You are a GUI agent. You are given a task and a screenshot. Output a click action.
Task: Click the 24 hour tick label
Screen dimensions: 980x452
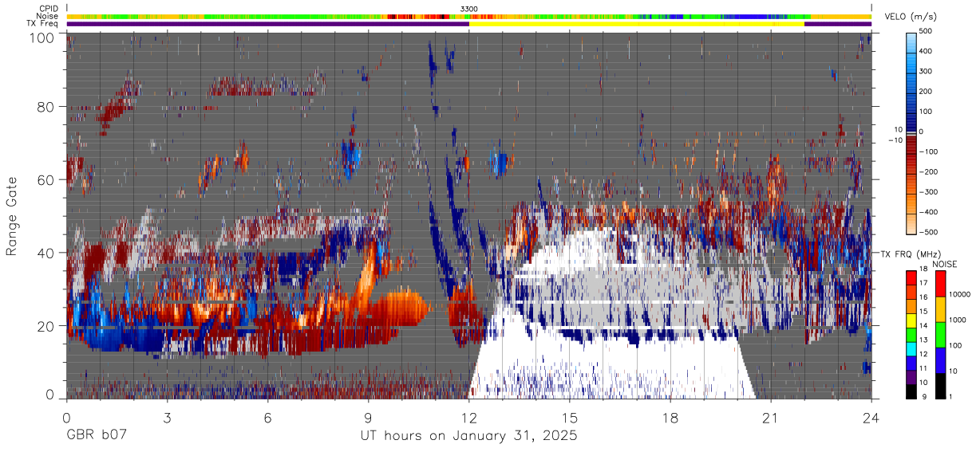(x=871, y=418)
